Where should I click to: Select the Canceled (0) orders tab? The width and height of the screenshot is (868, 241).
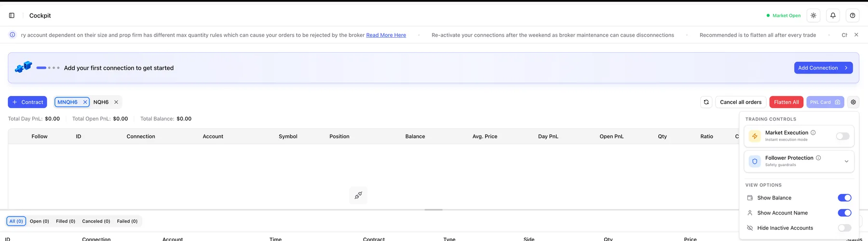click(x=96, y=221)
